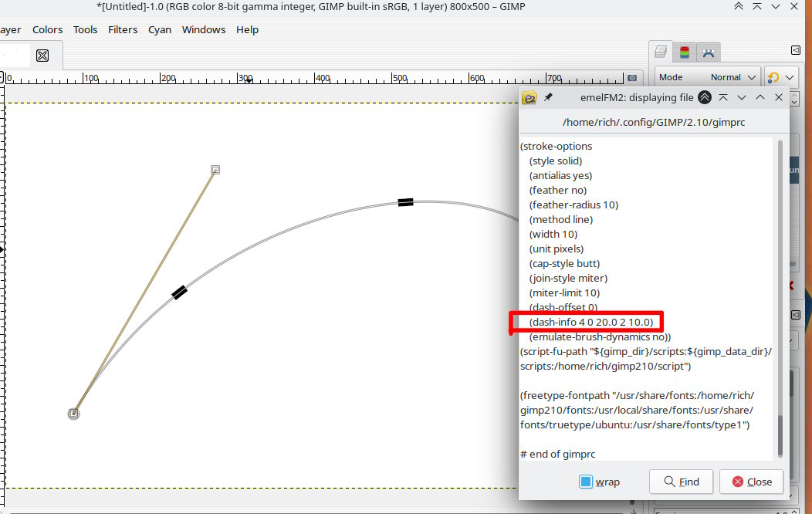Click the '(stroke-options' line
The height and width of the screenshot is (514, 812).
pos(557,146)
